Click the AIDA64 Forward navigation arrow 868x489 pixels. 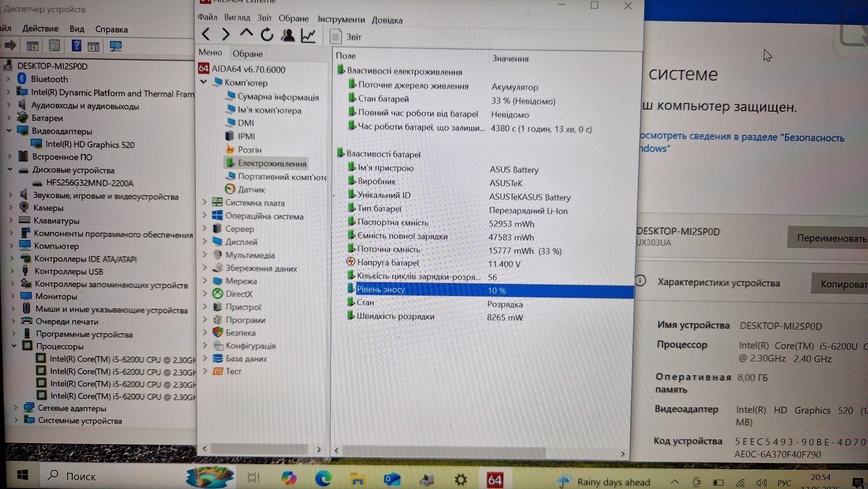pyautogui.click(x=226, y=34)
